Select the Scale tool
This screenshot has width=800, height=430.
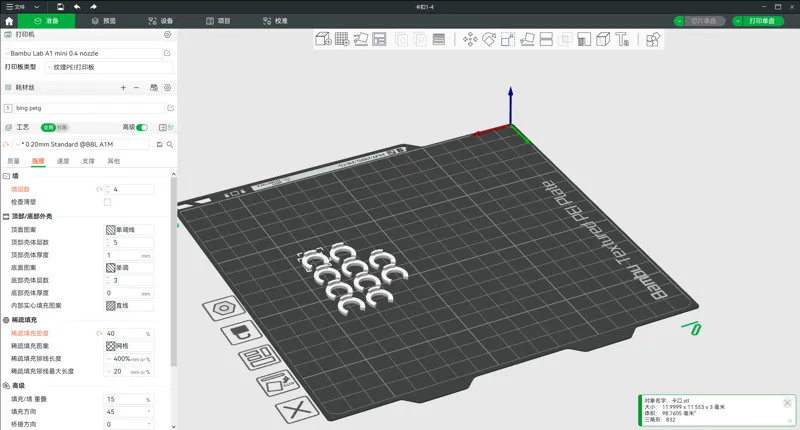point(508,39)
